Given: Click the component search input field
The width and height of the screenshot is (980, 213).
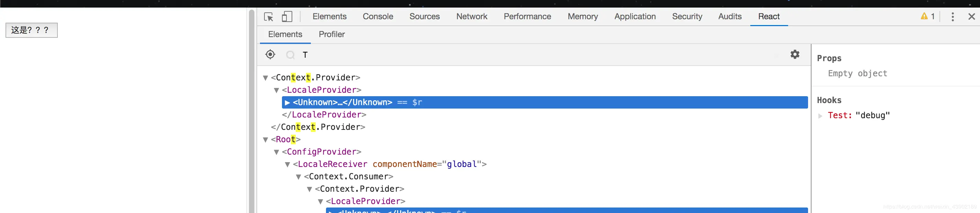Looking at the screenshot, I should pyautogui.click(x=533, y=55).
